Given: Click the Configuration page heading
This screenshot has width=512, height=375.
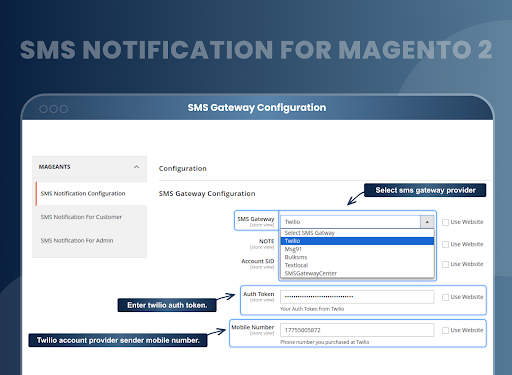Looking at the screenshot, I should [183, 169].
